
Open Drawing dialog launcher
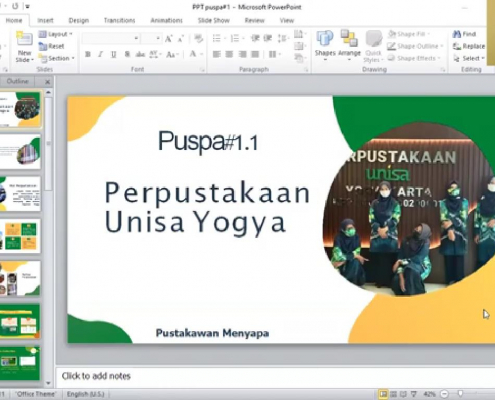[443, 70]
